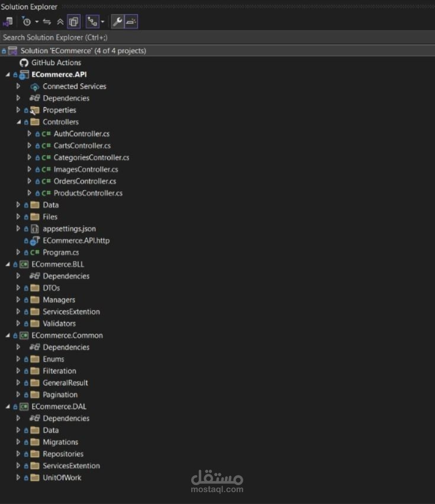Click C# icon of CartsController.cs
435x504 pixels.
pyautogui.click(x=46, y=146)
